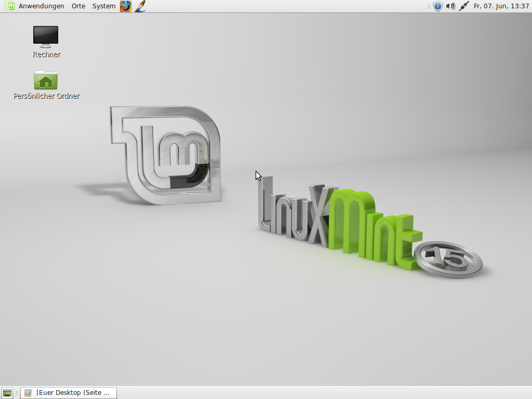Launch the paintbrush application from the panel

140,6
